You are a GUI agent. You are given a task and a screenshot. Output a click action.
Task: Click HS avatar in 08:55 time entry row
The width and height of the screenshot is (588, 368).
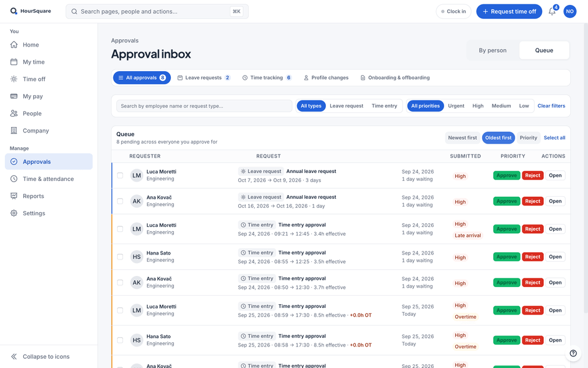137,257
